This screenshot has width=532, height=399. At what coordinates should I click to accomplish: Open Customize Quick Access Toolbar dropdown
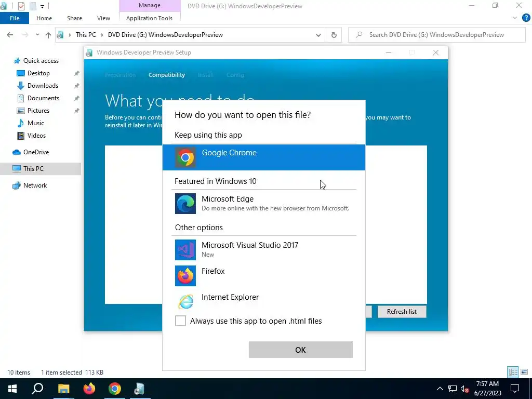tap(43, 6)
